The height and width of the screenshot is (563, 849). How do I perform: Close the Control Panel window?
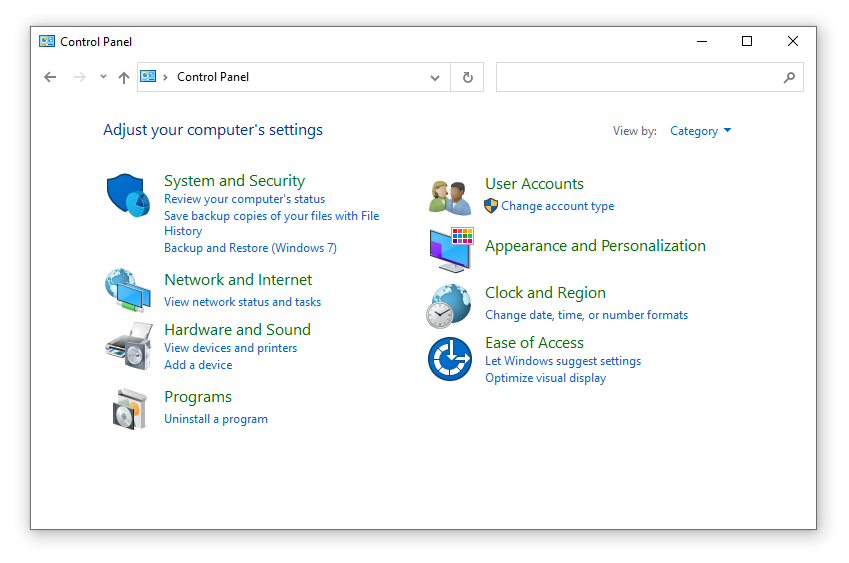click(793, 41)
